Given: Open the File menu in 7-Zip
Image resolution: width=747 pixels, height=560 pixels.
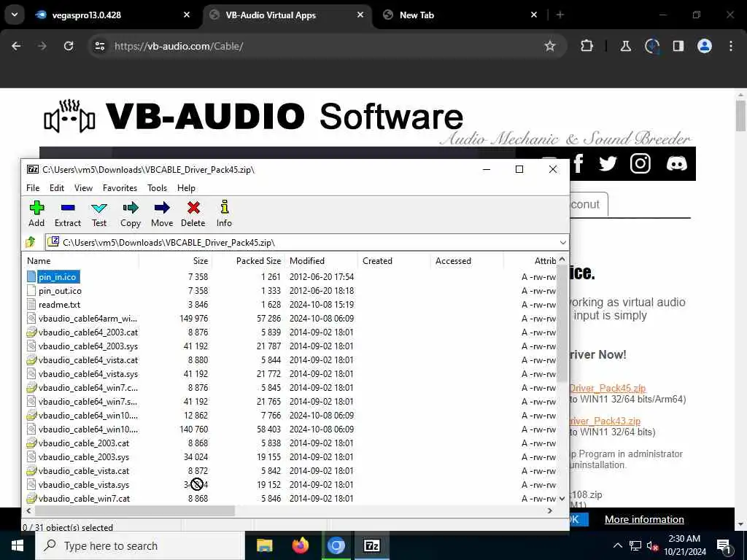Looking at the screenshot, I should coord(33,188).
